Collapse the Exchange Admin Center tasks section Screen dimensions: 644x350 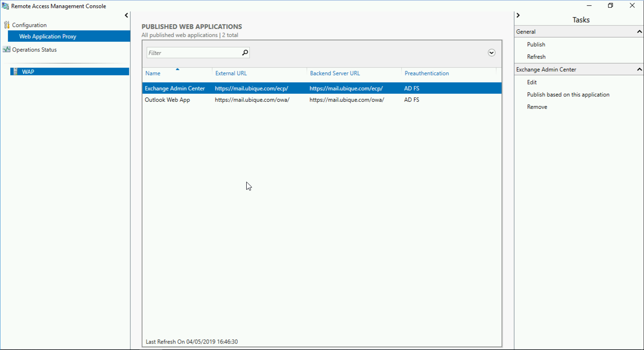[x=639, y=70]
